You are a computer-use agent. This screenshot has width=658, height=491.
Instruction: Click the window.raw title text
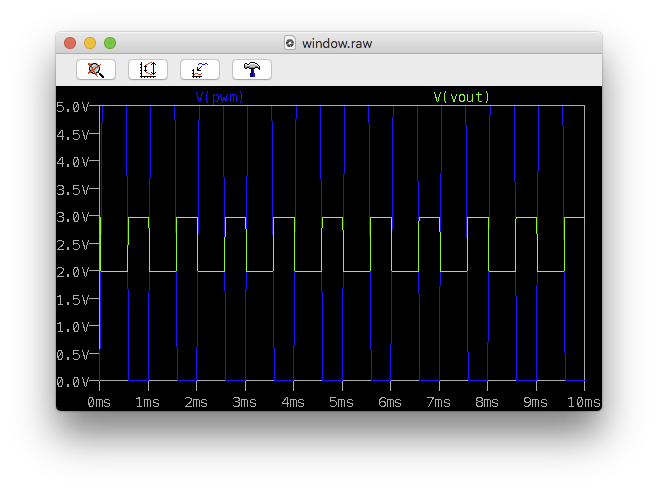(337, 44)
